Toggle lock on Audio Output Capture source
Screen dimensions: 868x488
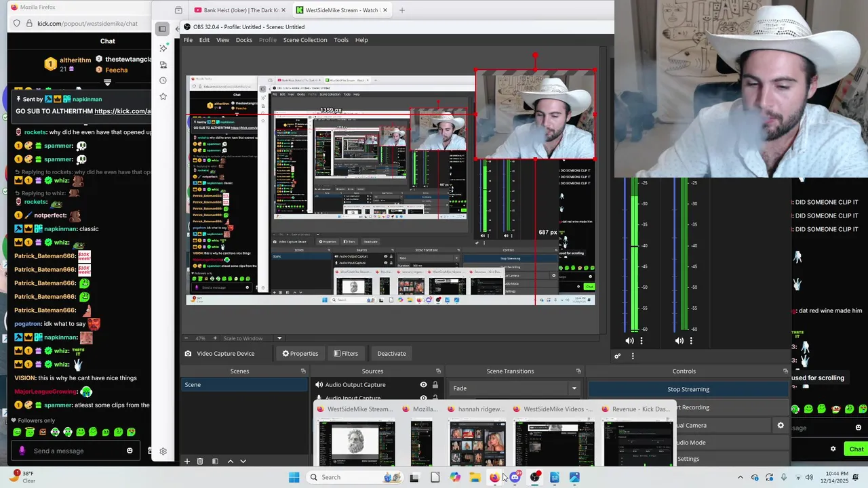[x=435, y=384]
